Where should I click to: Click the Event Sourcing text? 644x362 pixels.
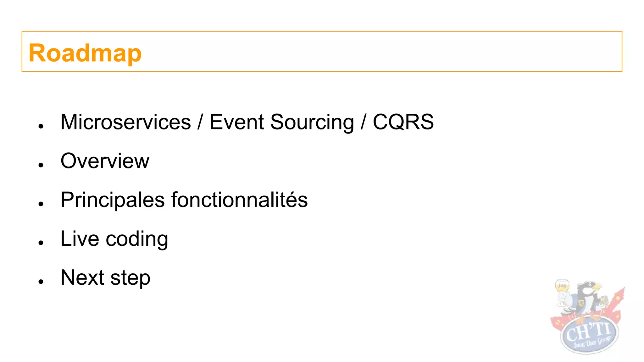click(x=282, y=122)
